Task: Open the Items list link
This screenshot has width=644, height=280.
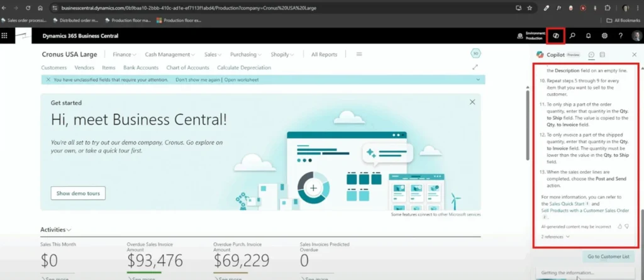Action: (108, 67)
